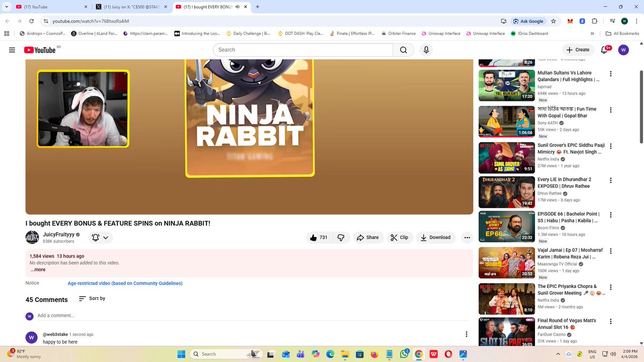Open Chrome three-dot menu
644x362 pixels.
(x=636, y=21)
